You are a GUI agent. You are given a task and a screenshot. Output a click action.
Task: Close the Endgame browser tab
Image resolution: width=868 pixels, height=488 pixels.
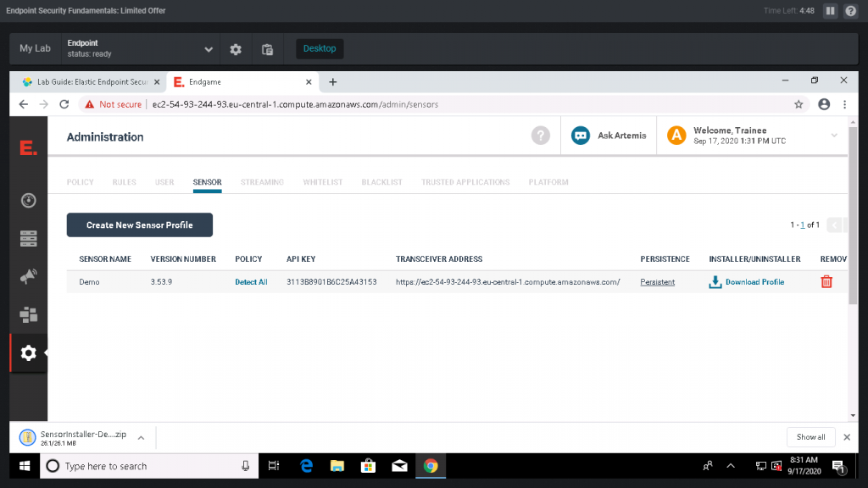pyautogui.click(x=309, y=82)
